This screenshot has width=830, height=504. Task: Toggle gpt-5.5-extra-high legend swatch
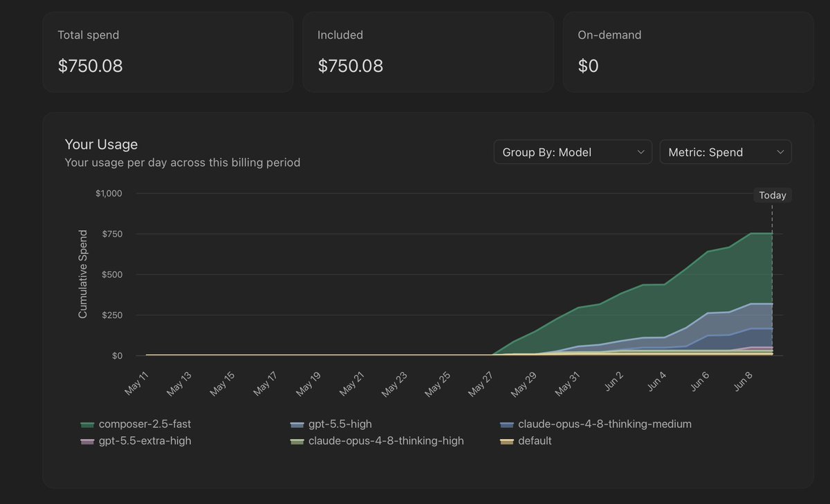pos(87,441)
